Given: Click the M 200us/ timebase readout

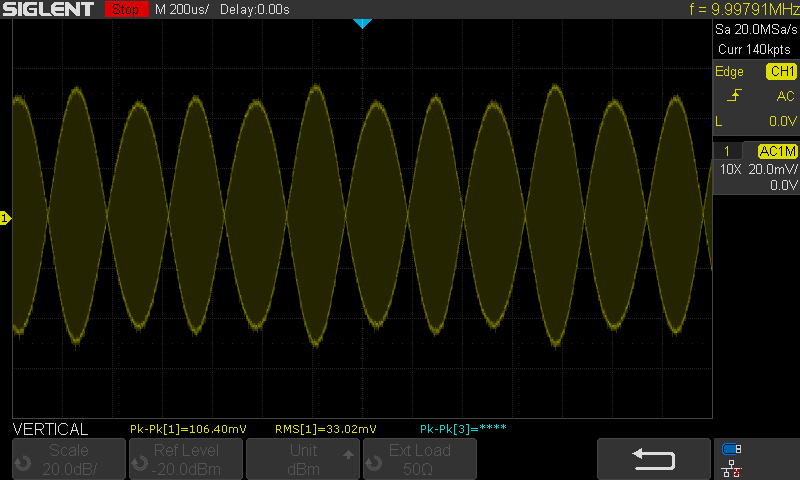Looking at the screenshot, I should [182, 9].
